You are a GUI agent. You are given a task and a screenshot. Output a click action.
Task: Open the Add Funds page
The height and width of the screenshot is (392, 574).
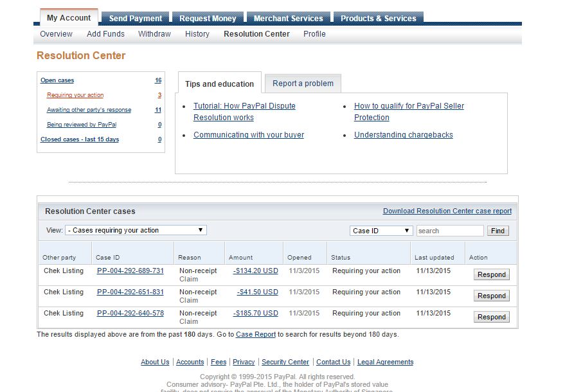pos(106,34)
